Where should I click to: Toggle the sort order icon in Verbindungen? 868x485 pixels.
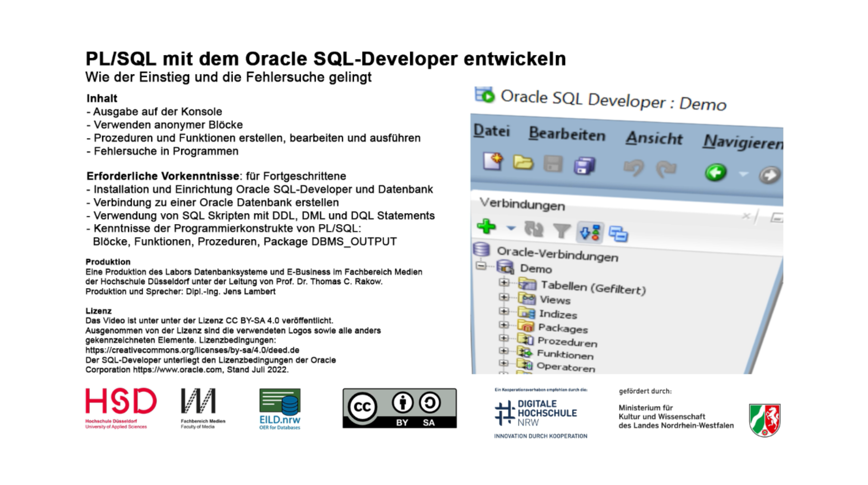tap(590, 232)
